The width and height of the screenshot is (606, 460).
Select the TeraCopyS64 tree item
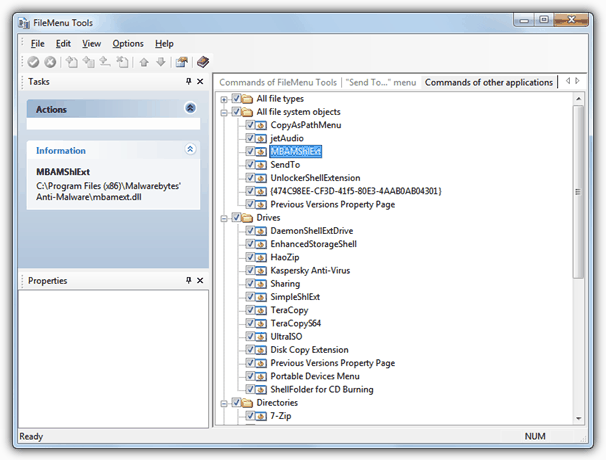click(296, 323)
